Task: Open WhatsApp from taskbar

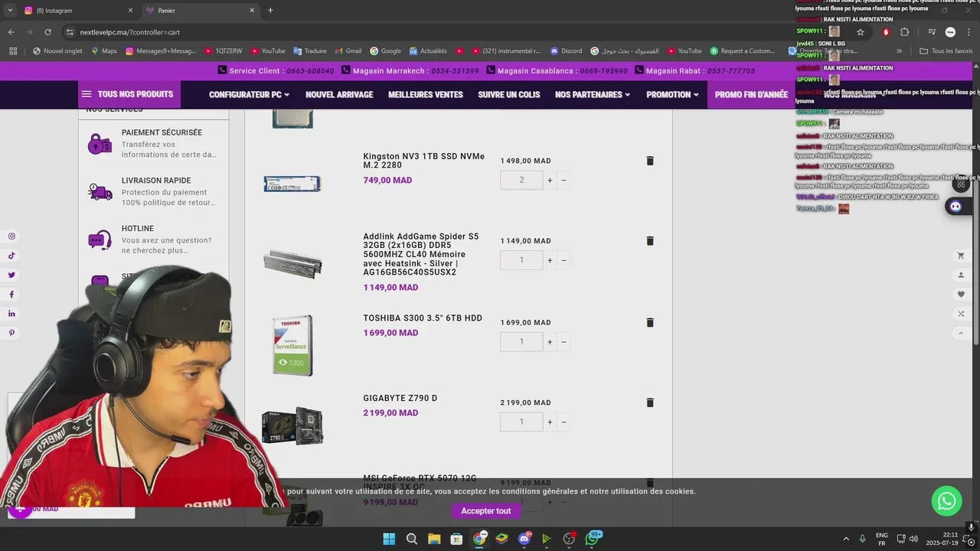Action: tap(593, 539)
